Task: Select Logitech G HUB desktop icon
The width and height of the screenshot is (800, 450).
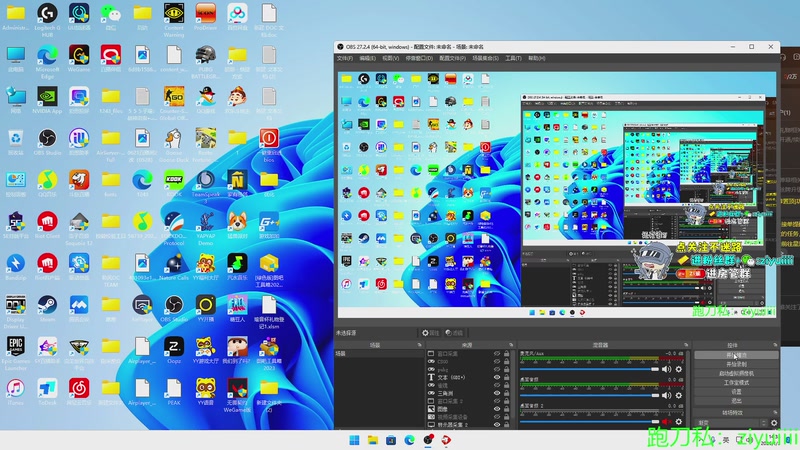Action: click(47, 19)
